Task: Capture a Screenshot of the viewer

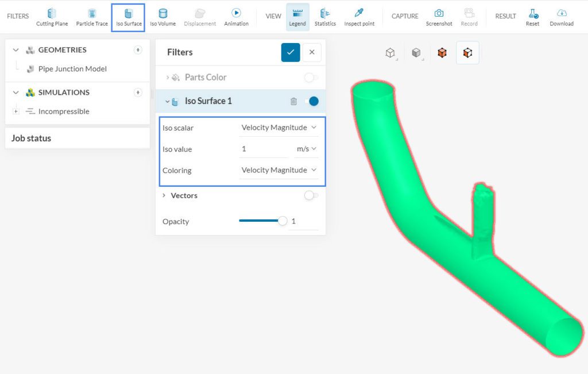Action: [x=439, y=17]
